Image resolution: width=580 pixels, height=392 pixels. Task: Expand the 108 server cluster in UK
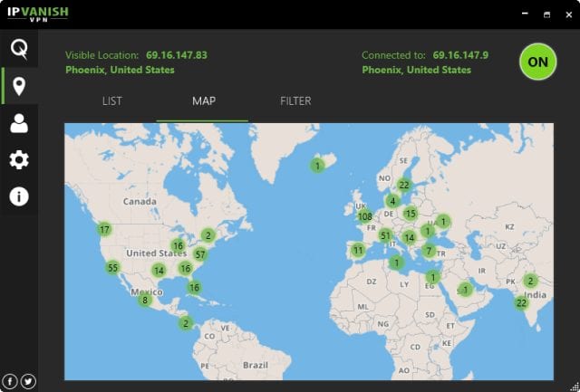tap(365, 216)
